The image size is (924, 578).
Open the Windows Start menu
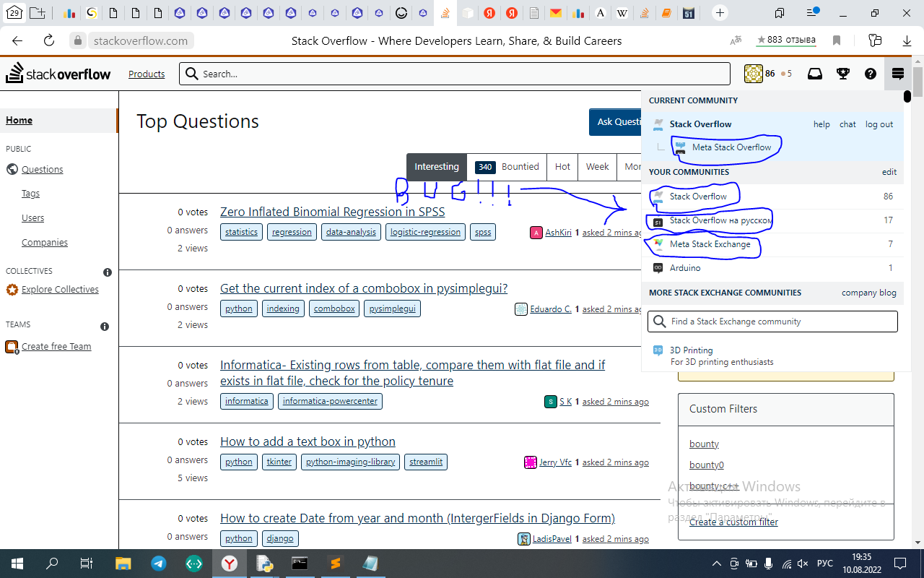tap(17, 564)
